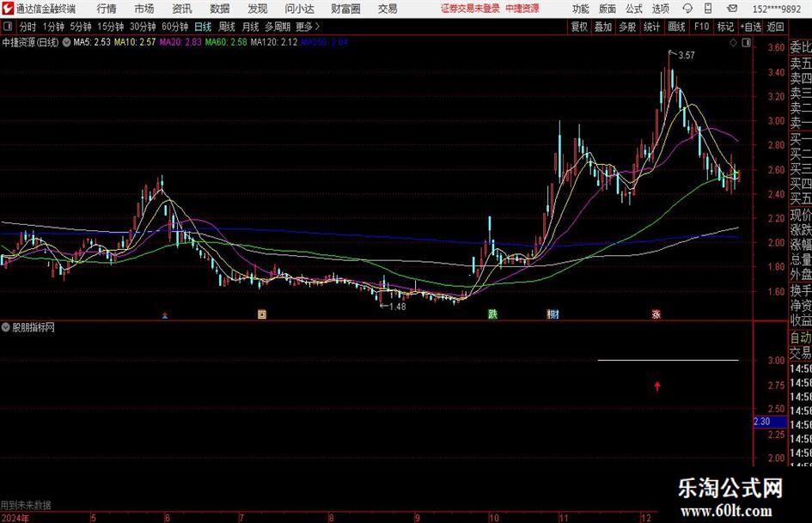The height and width of the screenshot is (523, 812).
Task: Open the mail envelope icon
Action: 732,9
